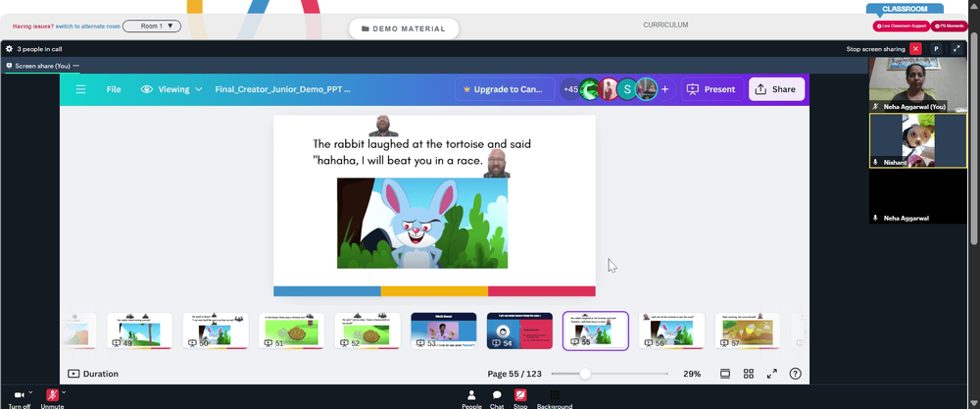Click the CLASSROOM tab
This screenshot has width=980, height=409.
[905, 9]
